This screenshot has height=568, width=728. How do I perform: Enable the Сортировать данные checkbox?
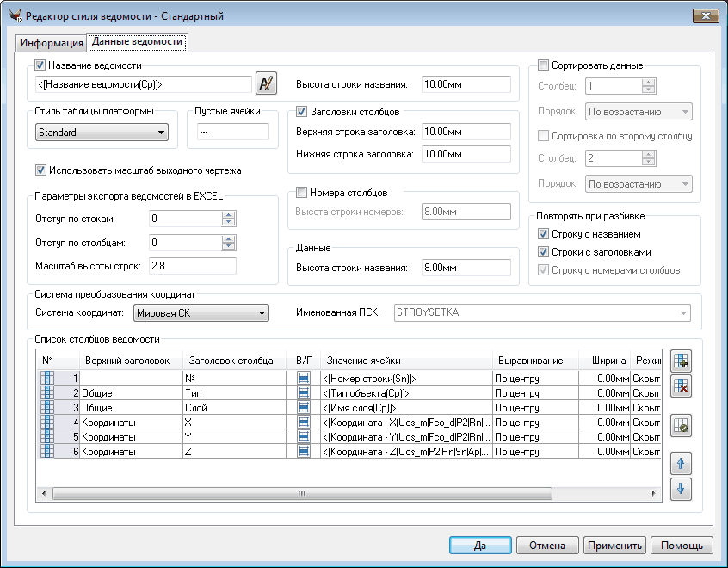[x=543, y=65]
